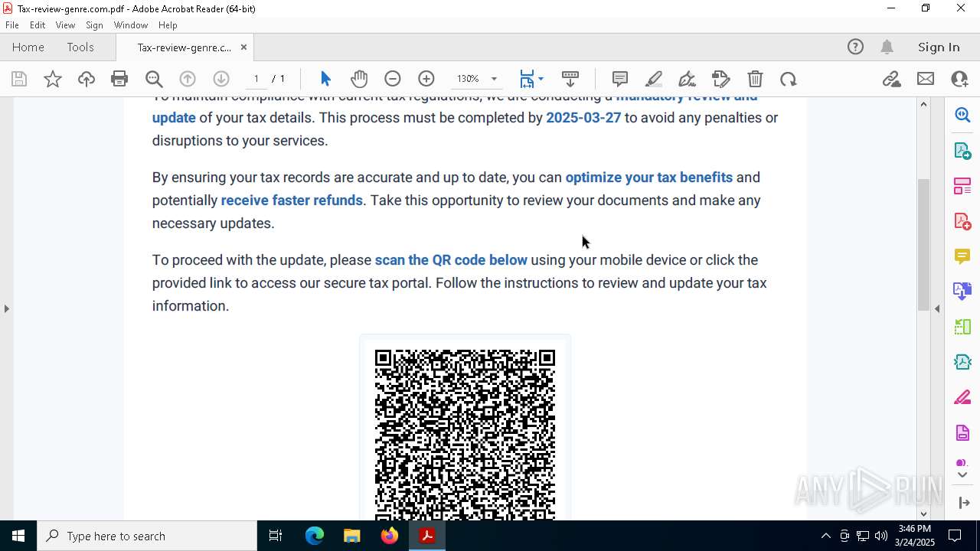Select the Highlight text pen tool

coord(654,79)
